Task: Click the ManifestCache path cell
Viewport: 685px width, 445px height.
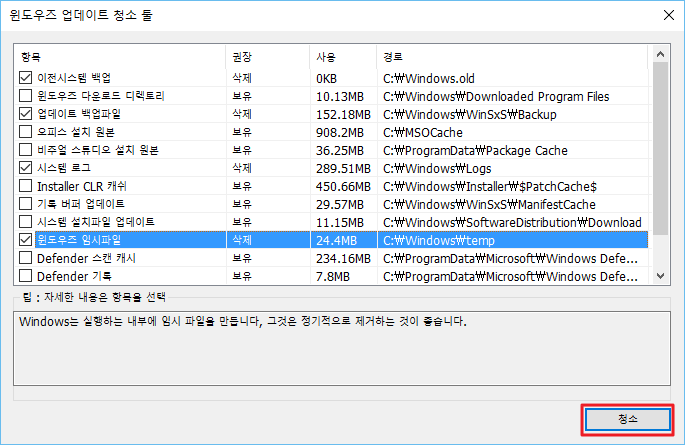Action: tap(489, 204)
